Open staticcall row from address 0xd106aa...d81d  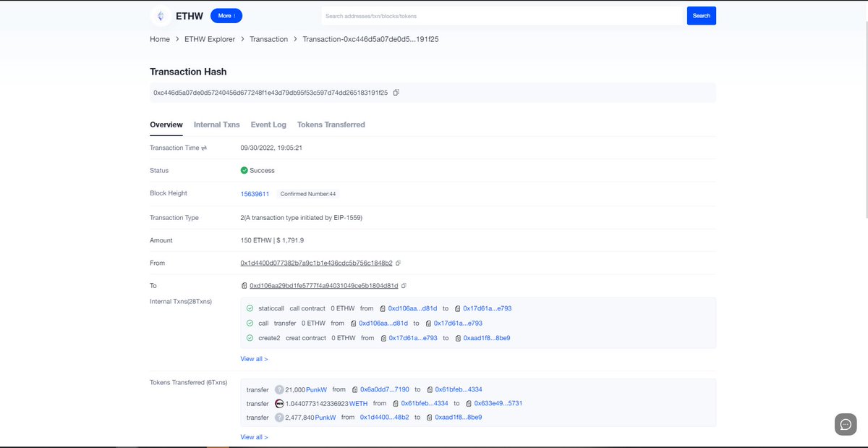pos(412,308)
